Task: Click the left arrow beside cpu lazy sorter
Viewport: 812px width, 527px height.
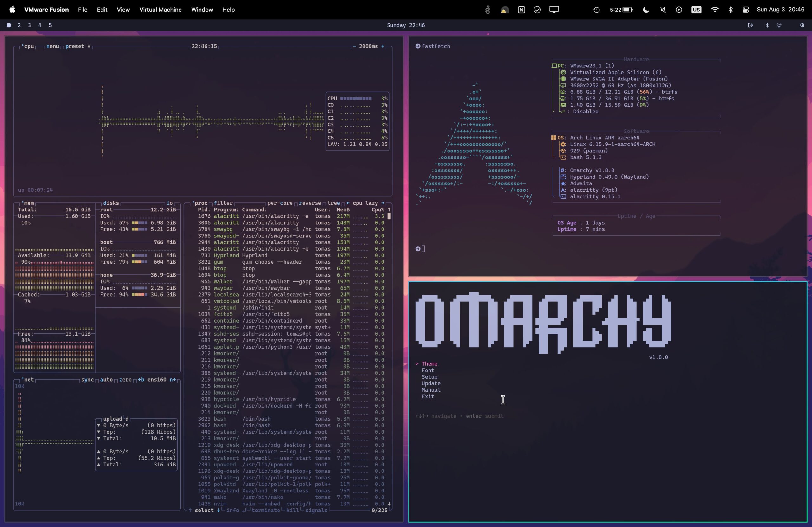Action: point(348,203)
